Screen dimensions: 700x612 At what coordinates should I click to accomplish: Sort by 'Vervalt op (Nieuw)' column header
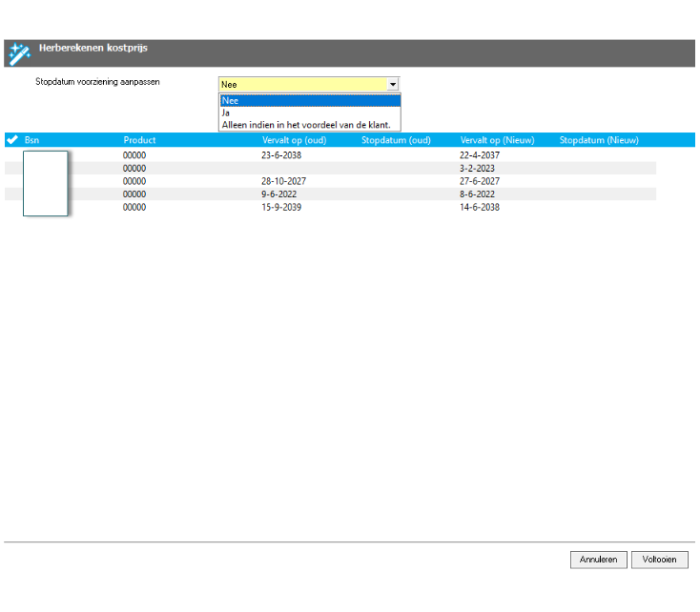pos(497,140)
